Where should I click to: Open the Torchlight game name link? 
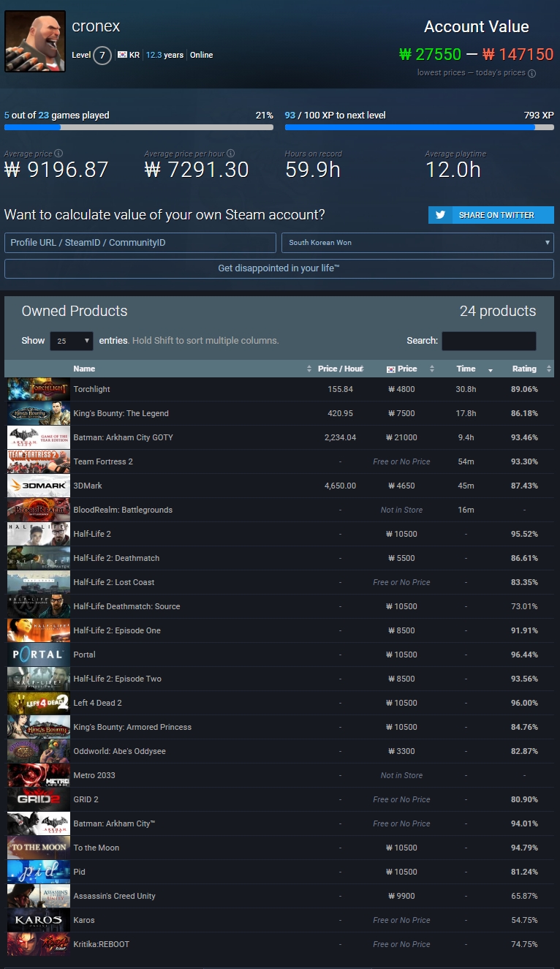(92, 389)
